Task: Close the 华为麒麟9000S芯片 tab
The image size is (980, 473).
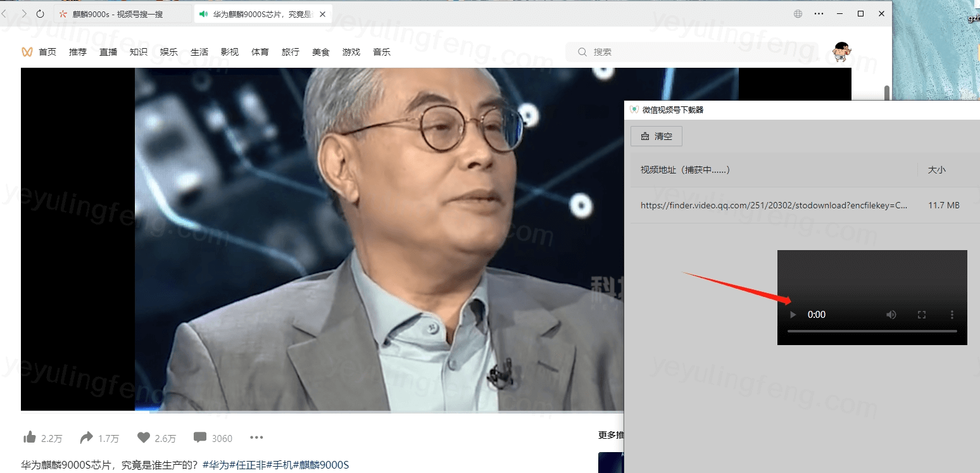Action: (324, 13)
